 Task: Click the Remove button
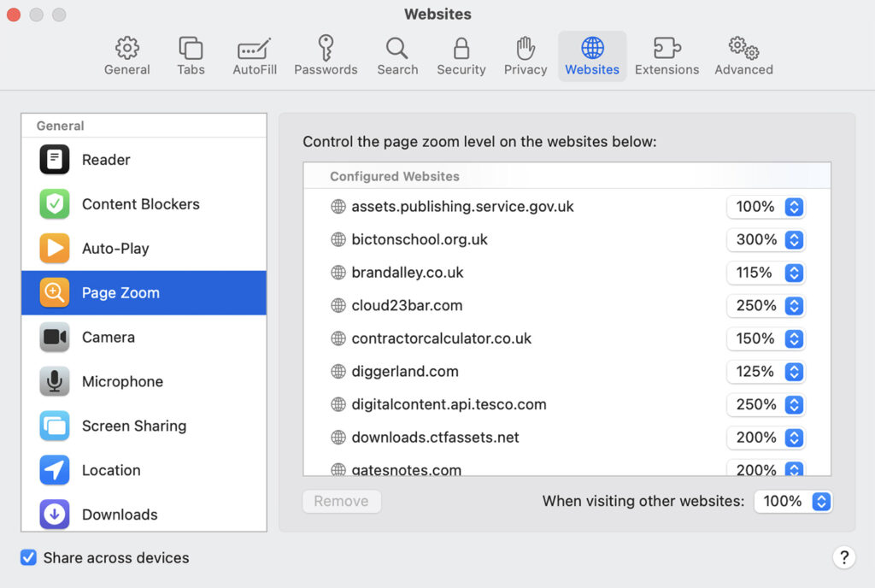click(x=341, y=502)
